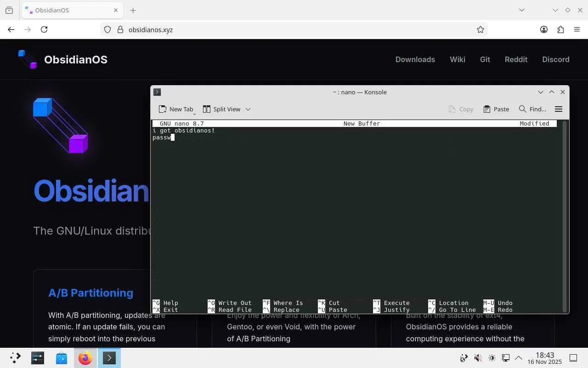Screen dimensions: 588x368
Task: Switch to Firefox via the taskbar icon
Action: [85, 358]
